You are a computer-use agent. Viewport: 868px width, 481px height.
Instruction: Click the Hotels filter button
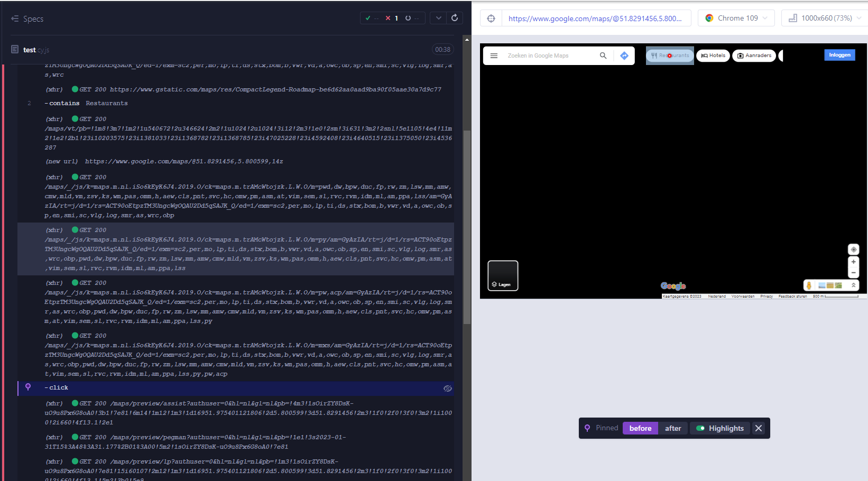(x=713, y=55)
